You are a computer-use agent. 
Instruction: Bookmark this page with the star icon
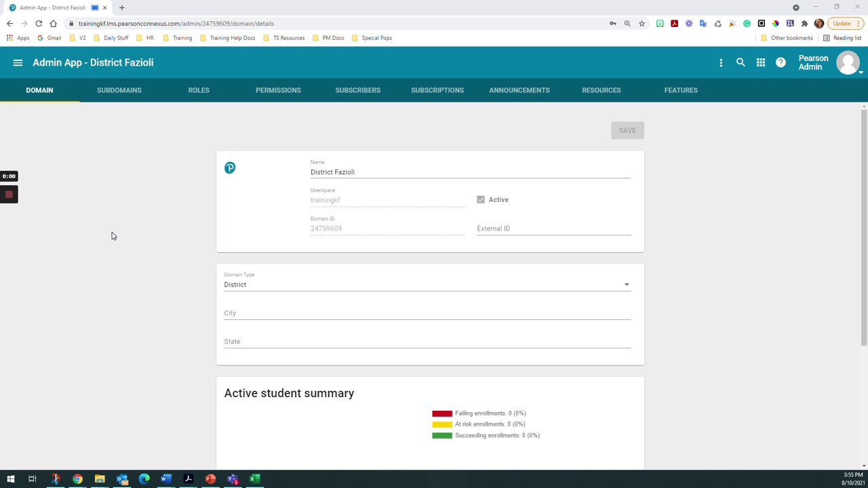click(642, 23)
